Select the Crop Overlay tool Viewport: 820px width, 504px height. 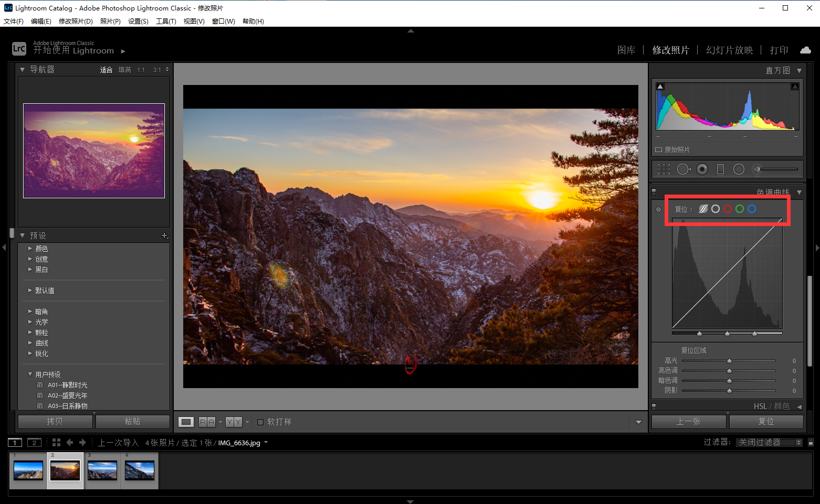(664, 169)
